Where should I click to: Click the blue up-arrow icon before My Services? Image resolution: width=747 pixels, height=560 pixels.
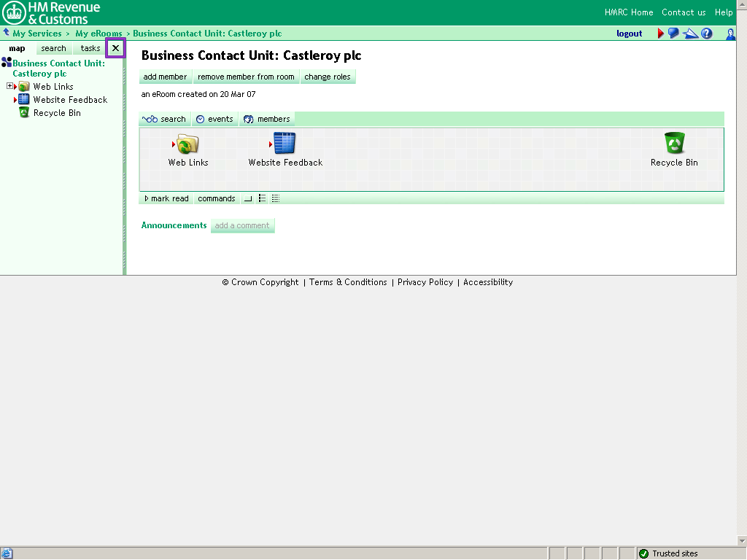pyautogui.click(x=7, y=33)
